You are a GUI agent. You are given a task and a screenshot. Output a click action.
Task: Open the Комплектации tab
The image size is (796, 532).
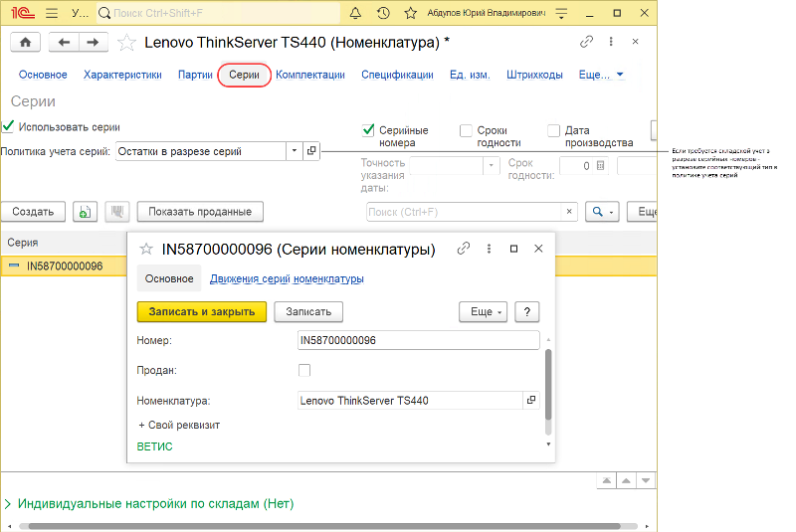point(310,75)
